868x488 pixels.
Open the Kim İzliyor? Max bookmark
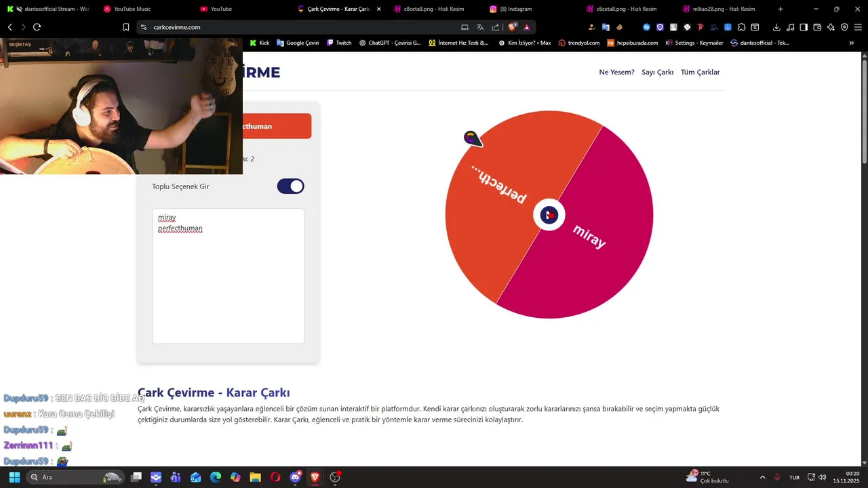[x=524, y=43]
